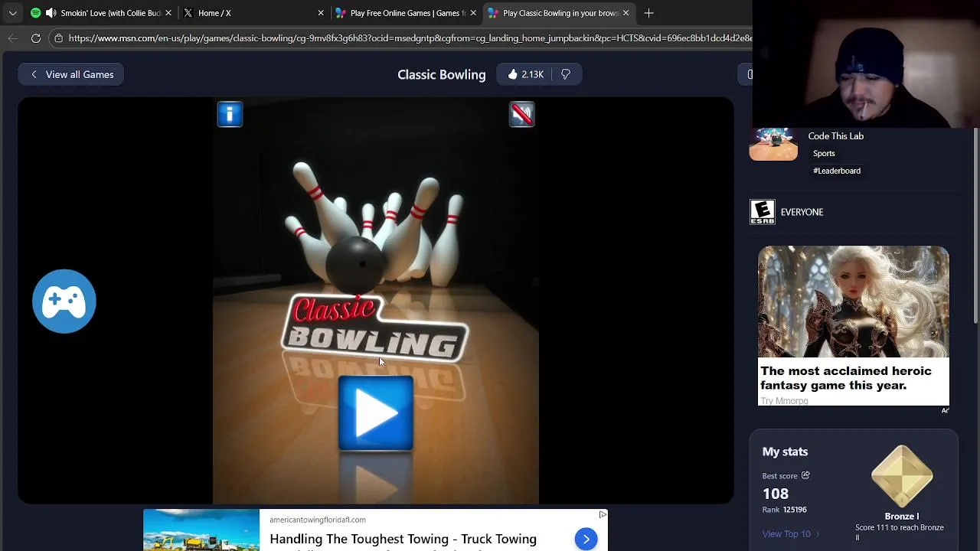Close the Play Free Online Games tab
The width and height of the screenshot is (980, 551).
coord(473,13)
